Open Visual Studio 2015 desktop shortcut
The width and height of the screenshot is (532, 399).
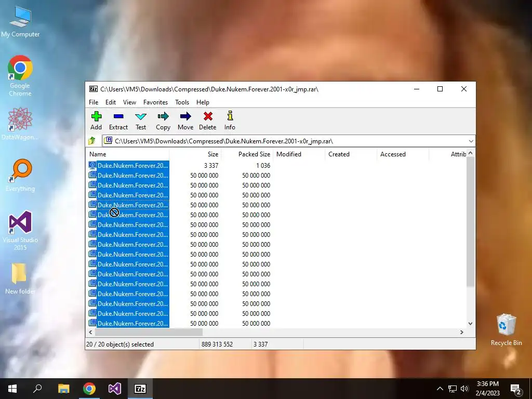pyautogui.click(x=20, y=230)
